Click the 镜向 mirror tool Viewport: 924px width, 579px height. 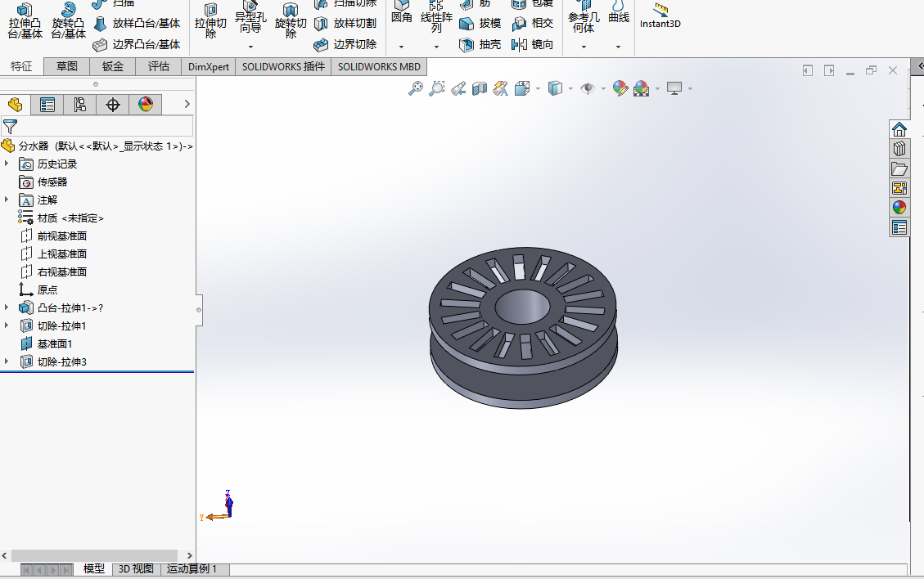[533, 44]
